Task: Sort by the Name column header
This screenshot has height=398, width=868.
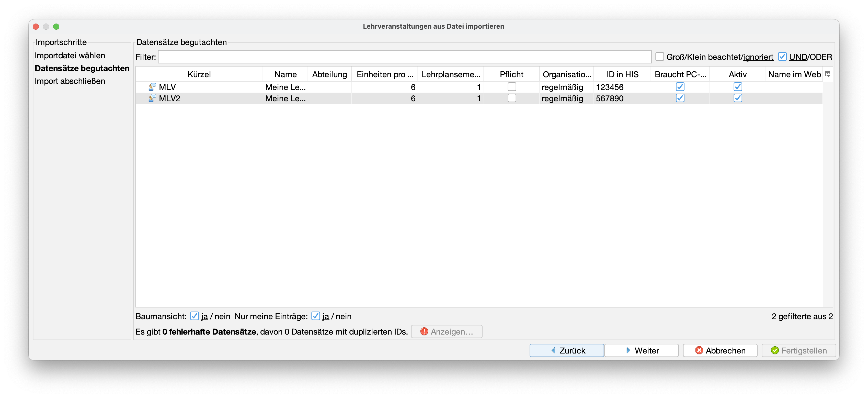Action: (285, 74)
